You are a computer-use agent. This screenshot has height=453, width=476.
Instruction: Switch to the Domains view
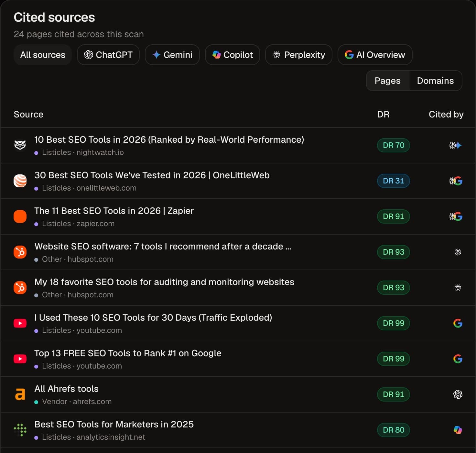(435, 81)
